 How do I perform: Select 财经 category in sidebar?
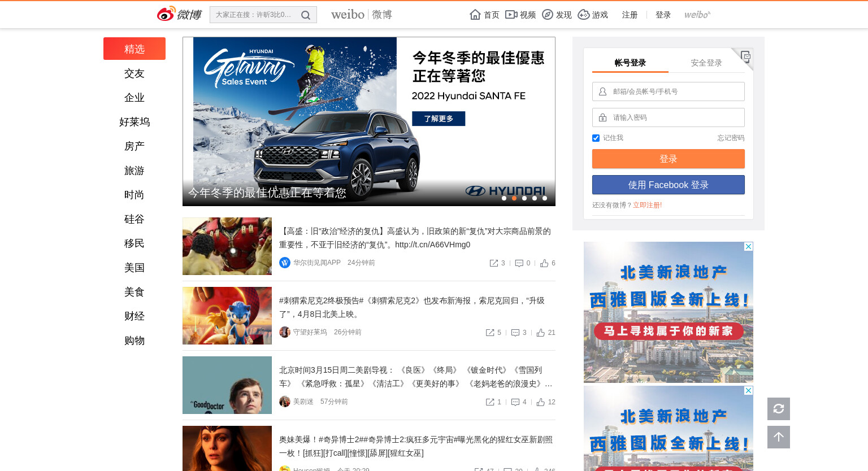click(x=134, y=316)
